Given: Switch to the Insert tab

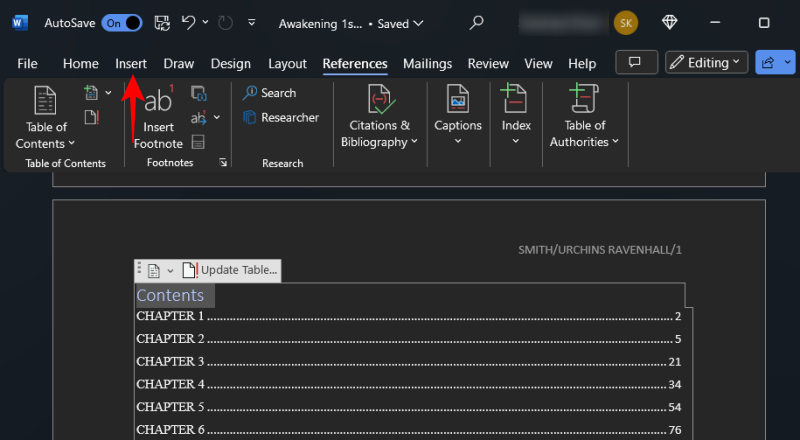Looking at the screenshot, I should [x=131, y=63].
